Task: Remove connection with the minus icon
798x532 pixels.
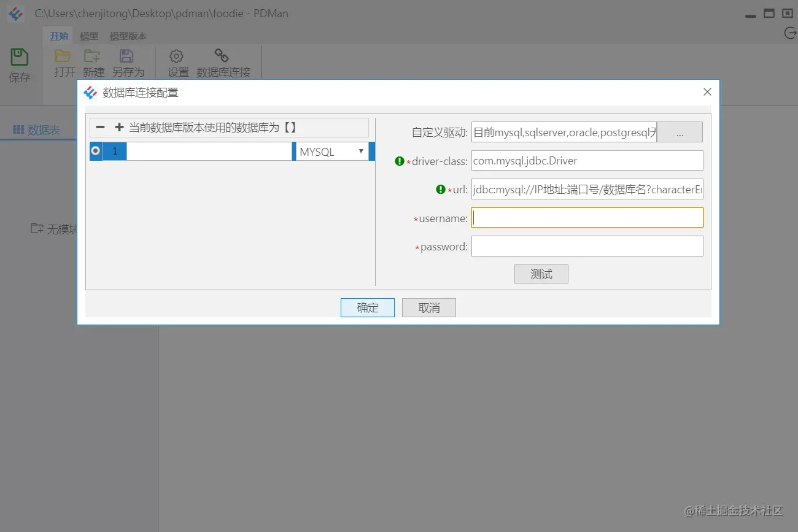Action: tap(101, 128)
